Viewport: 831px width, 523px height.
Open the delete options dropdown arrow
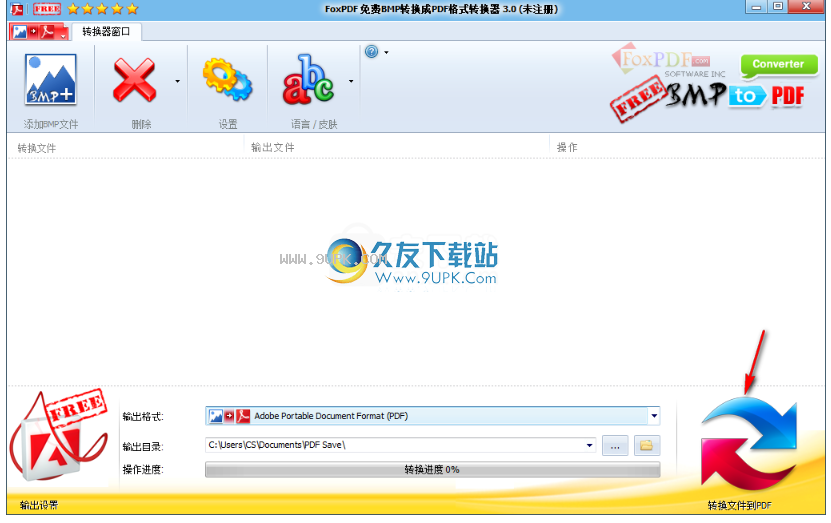(x=178, y=81)
